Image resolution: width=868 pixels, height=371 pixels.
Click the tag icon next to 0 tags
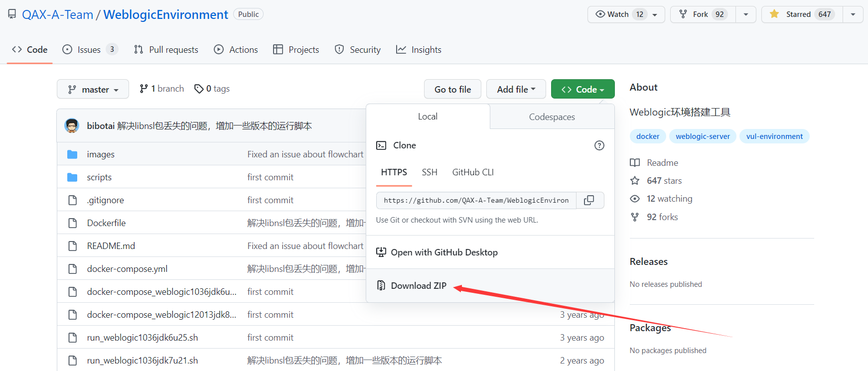(199, 89)
